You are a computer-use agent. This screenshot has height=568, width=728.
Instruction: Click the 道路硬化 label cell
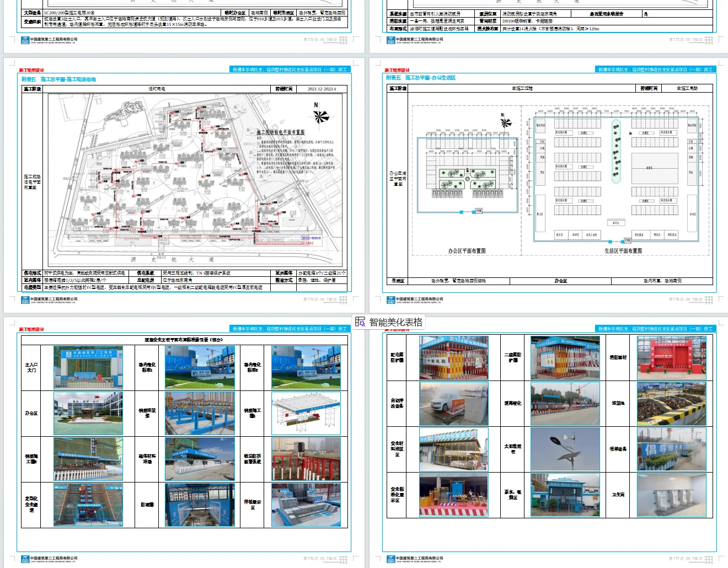tap(513, 404)
